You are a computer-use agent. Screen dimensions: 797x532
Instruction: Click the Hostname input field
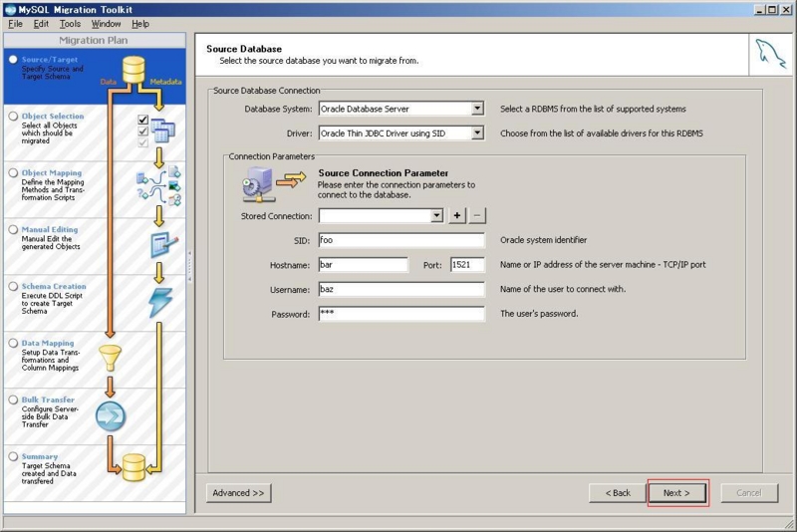363,264
